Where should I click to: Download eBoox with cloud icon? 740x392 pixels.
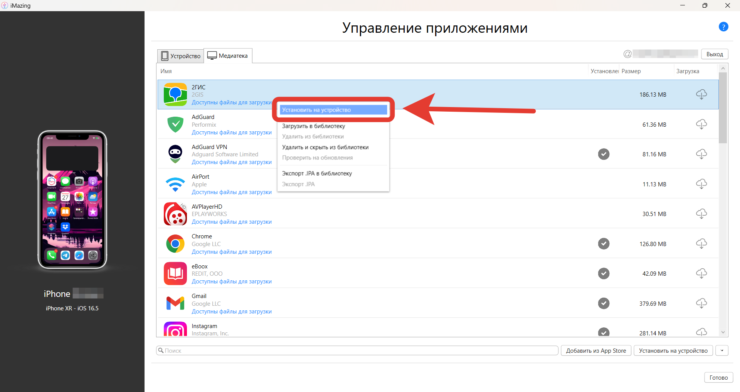click(x=701, y=273)
